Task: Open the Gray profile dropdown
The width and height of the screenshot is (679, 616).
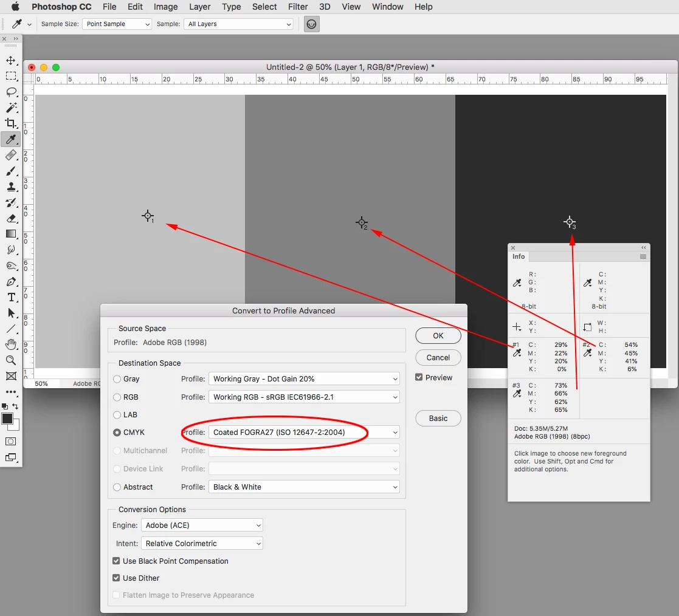Action: point(304,379)
